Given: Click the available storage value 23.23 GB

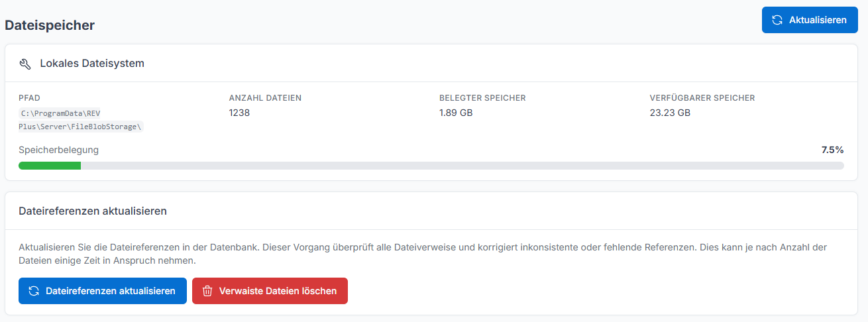Looking at the screenshot, I should [670, 113].
